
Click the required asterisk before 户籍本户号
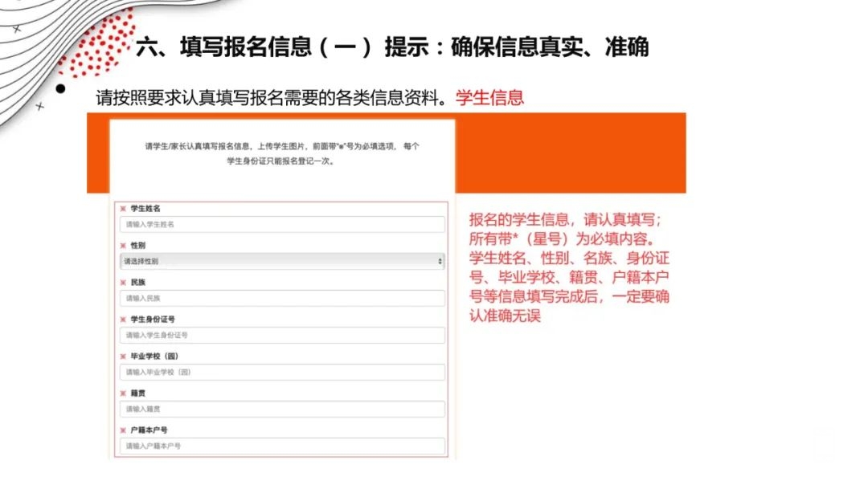pyautogui.click(x=123, y=430)
